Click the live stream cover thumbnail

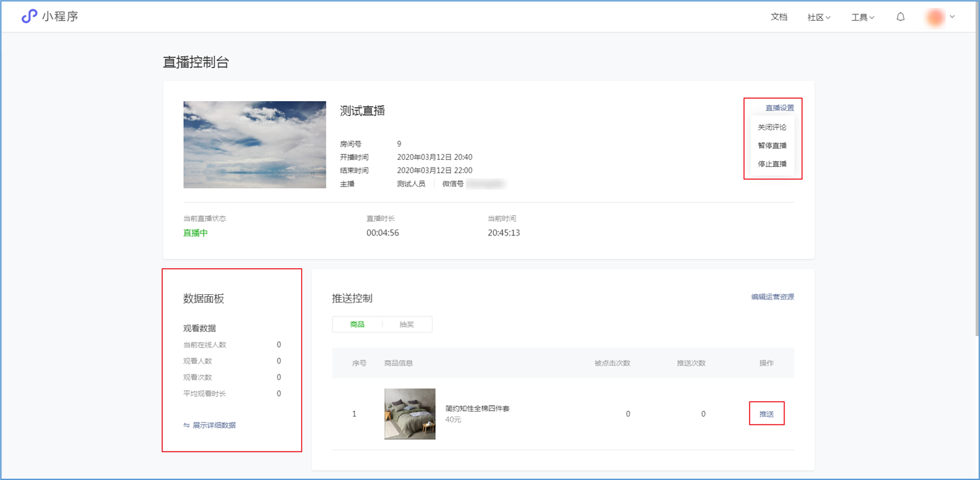click(x=255, y=145)
